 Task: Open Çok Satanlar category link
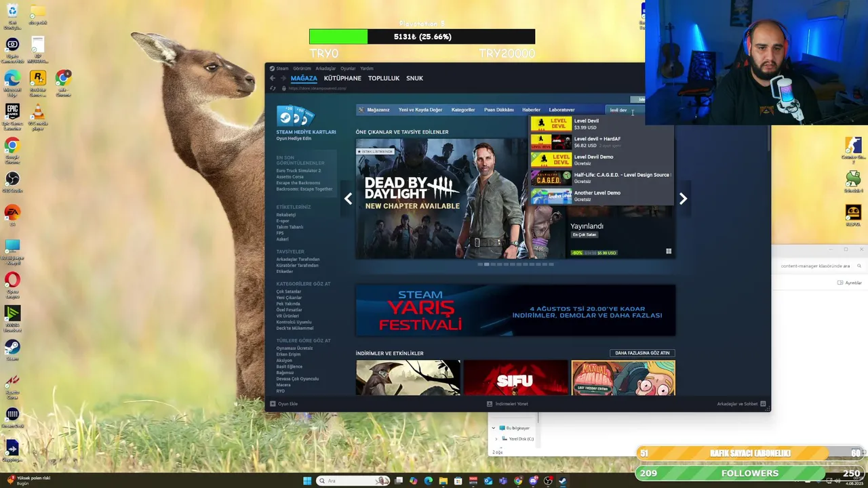click(288, 291)
